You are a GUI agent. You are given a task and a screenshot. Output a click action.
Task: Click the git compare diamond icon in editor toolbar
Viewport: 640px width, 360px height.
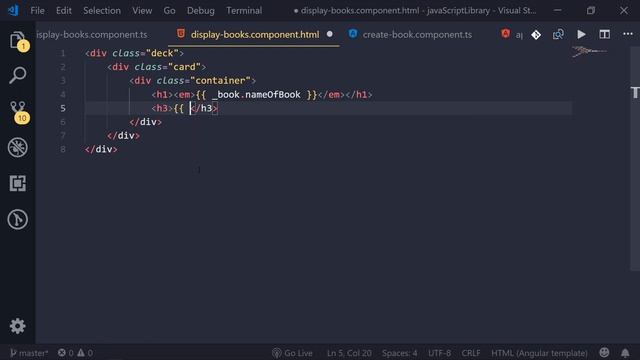tap(536, 35)
